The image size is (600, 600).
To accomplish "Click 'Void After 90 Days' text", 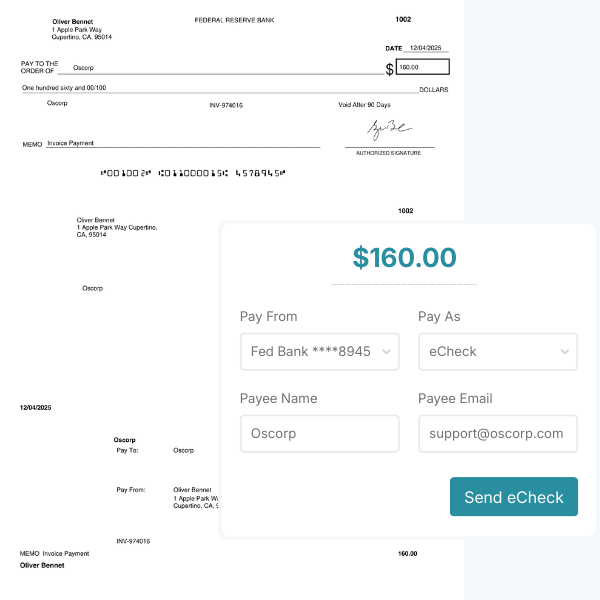I will (x=364, y=104).
